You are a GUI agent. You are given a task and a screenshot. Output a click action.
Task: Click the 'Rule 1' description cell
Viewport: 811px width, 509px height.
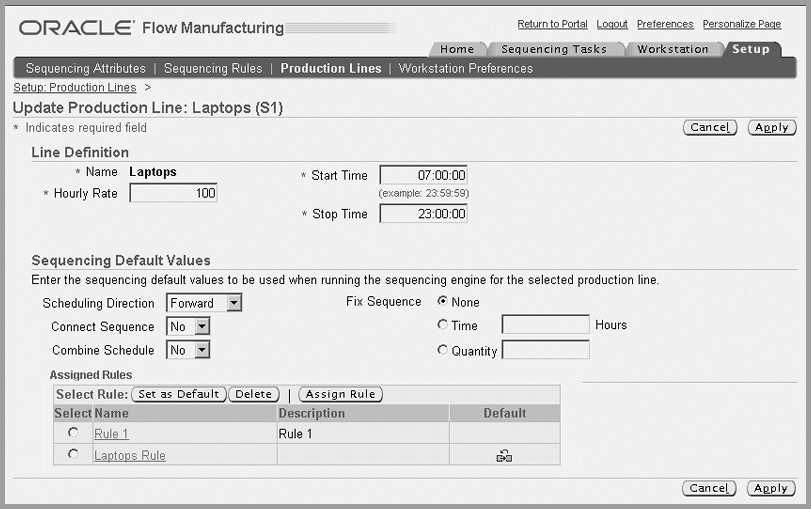(x=363, y=433)
